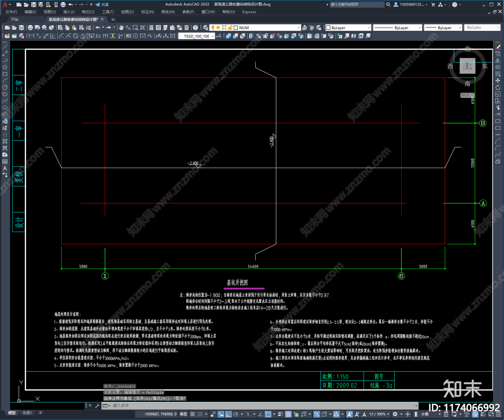Image resolution: width=504 pixels, height=420 pixels.
Task: Click the Undo arrow in toolbar
Action: [98, 28]
